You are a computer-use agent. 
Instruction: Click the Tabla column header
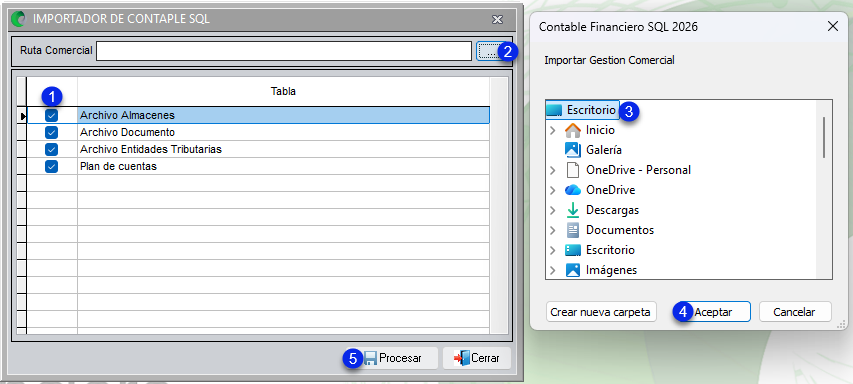click(283, 91)
